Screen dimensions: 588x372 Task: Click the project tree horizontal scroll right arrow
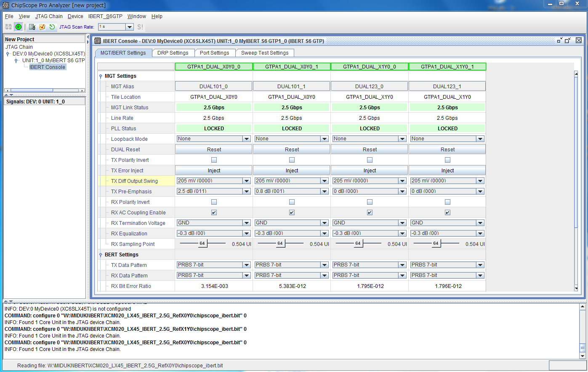tap(82, 90)
